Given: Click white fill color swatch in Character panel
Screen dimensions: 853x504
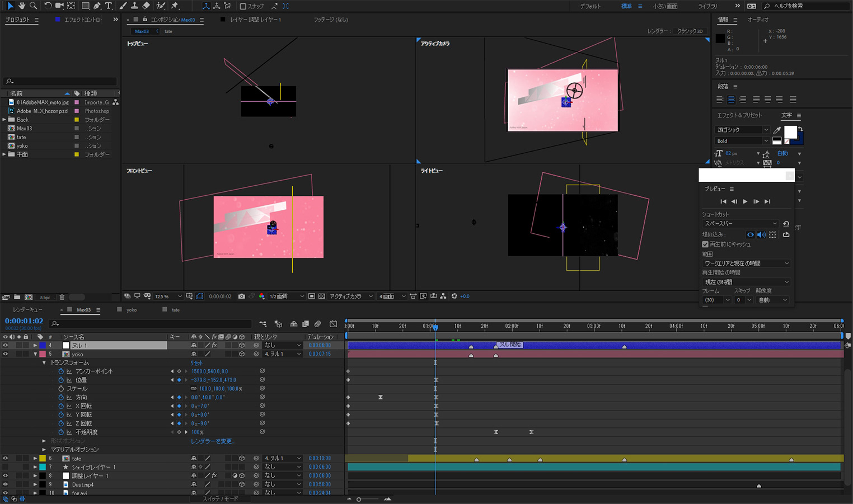Looking at the screenshot, I should (x=790, y=132).
